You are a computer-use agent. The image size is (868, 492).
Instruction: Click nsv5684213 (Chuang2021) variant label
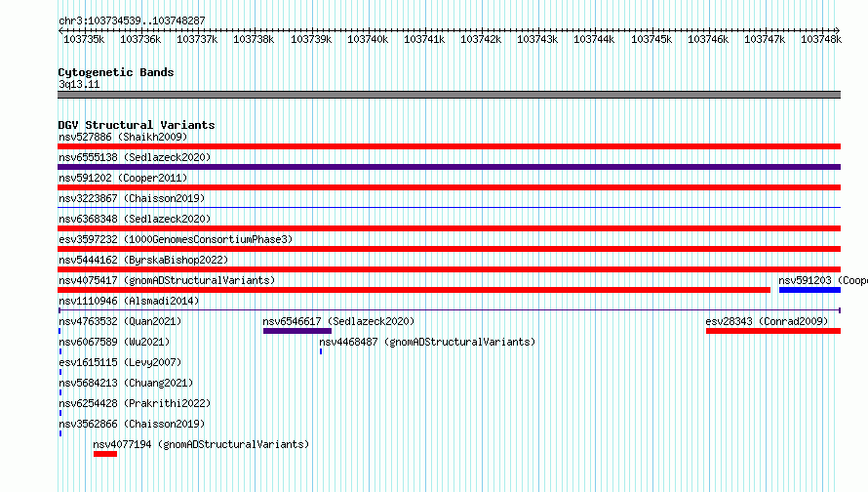click(126, 383)
